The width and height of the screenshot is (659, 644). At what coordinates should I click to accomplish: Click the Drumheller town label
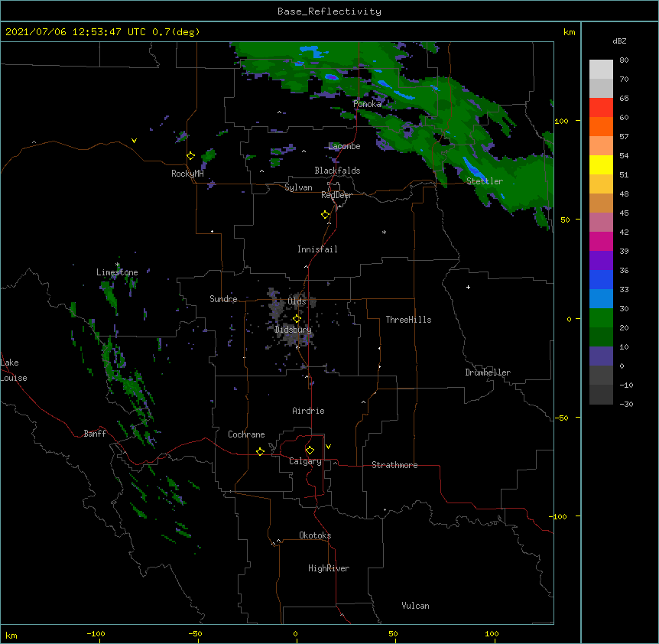488,372
